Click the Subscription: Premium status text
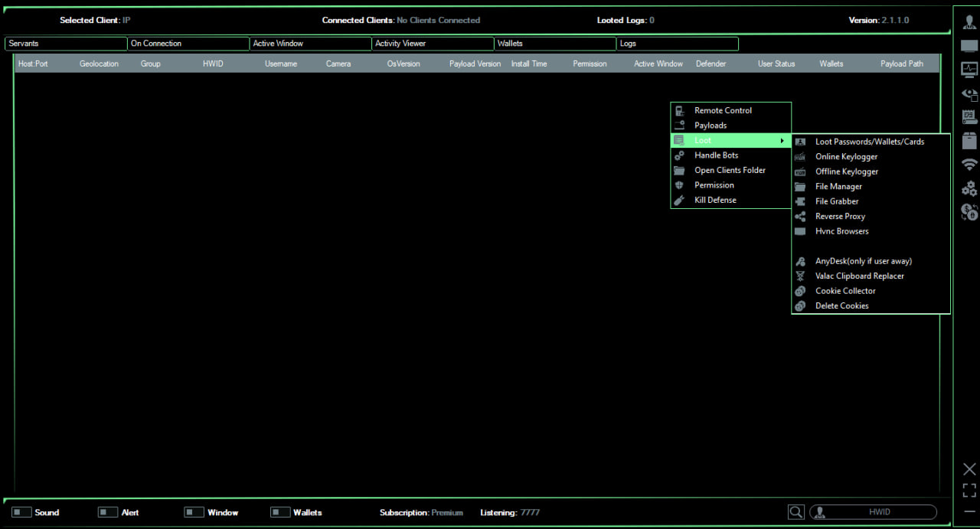 click(x=421, y=512)
